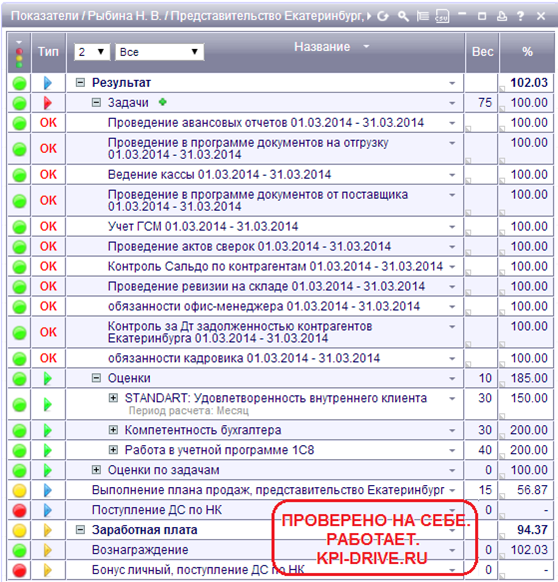This screenshot has width=558, height=582.
Task: Click OK type mark of Ведение кассы row
Action: [48, 174]
